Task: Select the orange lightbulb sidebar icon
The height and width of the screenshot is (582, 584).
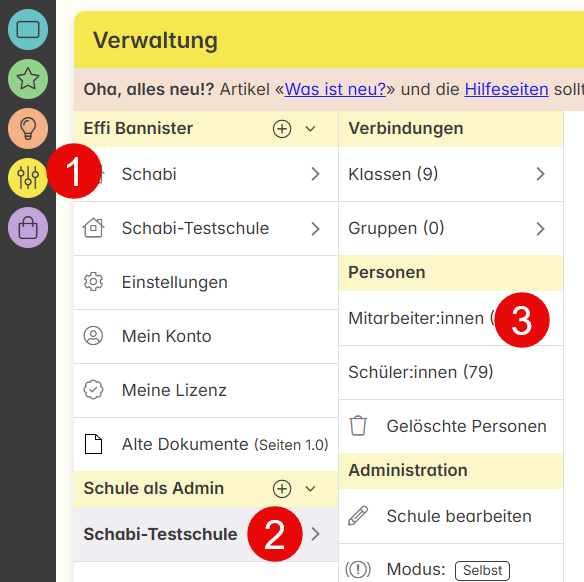Action: (28, 128)
